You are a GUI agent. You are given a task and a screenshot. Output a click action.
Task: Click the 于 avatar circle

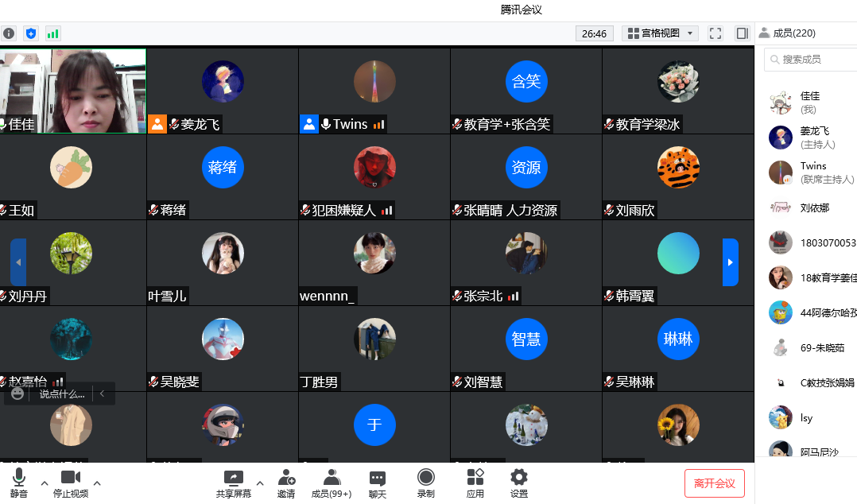point(374,425)
